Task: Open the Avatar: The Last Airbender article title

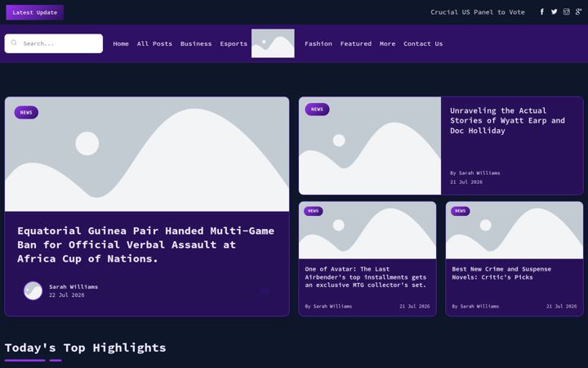Action: pos(366,277)
